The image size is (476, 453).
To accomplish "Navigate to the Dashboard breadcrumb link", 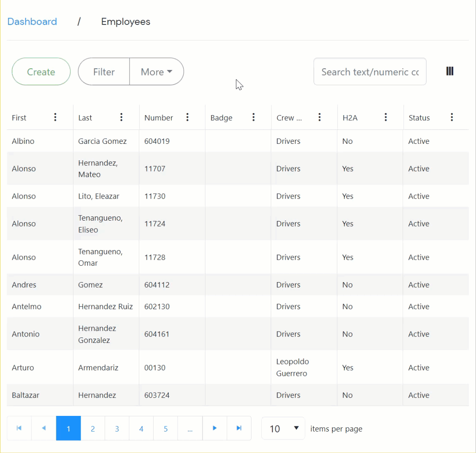I will [32, 22].
